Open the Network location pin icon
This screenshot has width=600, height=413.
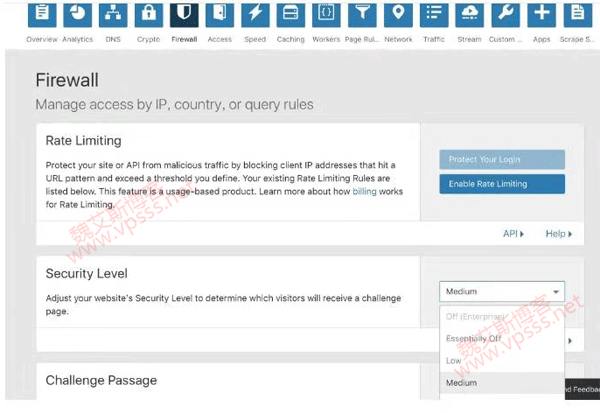(398, 14)
